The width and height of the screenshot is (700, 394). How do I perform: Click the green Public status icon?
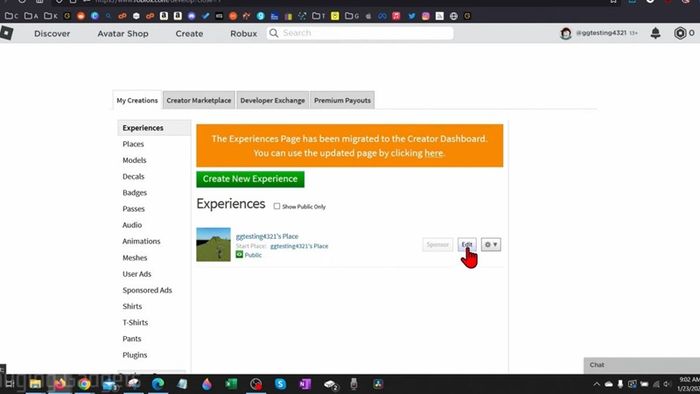(239, 254)
